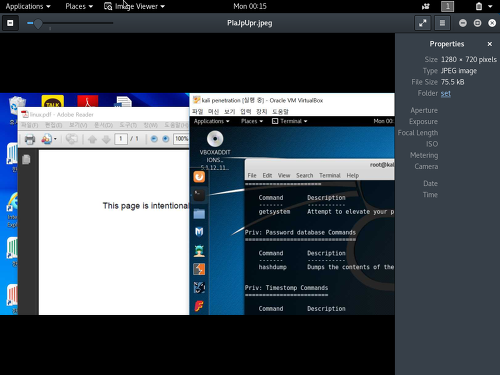Click the Terminal icon in Kali dock
The height and width of the screenshot is (375, 500).
point(199,195)
